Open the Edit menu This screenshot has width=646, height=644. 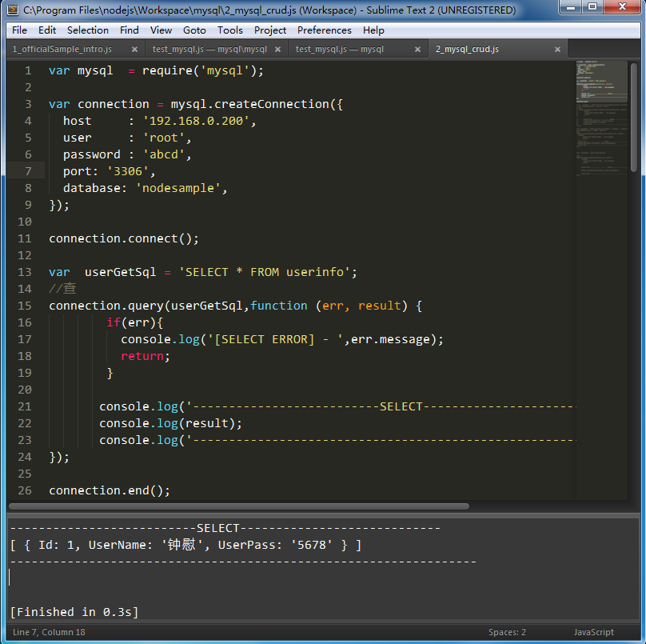(x=46, y=30)
